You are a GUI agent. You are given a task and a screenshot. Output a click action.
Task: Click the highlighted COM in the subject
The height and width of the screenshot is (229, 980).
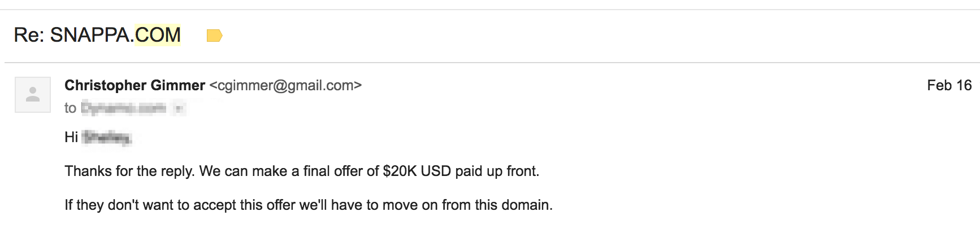point(158,35)
